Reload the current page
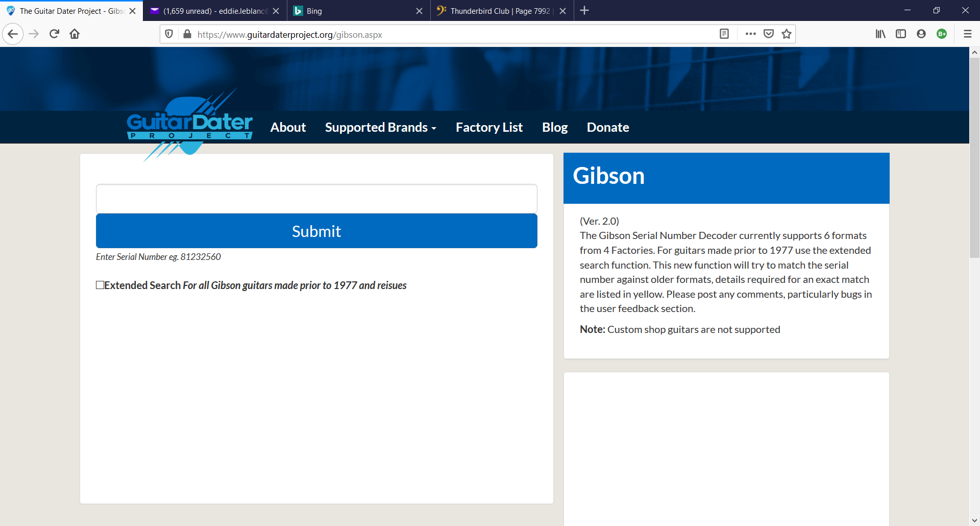The width and height of the screenshot is (980, 526). coord(54,34)
